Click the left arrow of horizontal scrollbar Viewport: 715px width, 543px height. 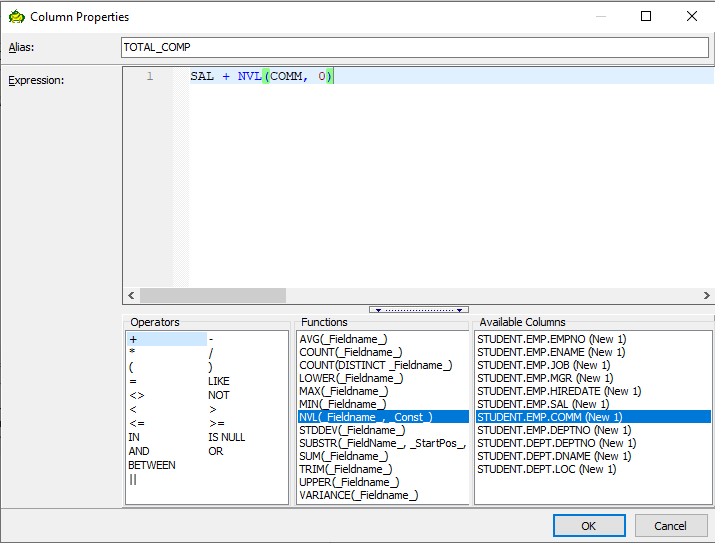point(131,295)
